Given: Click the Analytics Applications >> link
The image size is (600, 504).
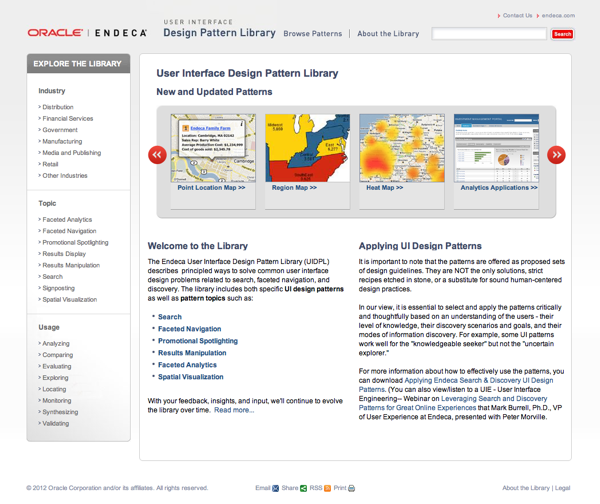Looking at the screenshot, I should tap(499, 188).
